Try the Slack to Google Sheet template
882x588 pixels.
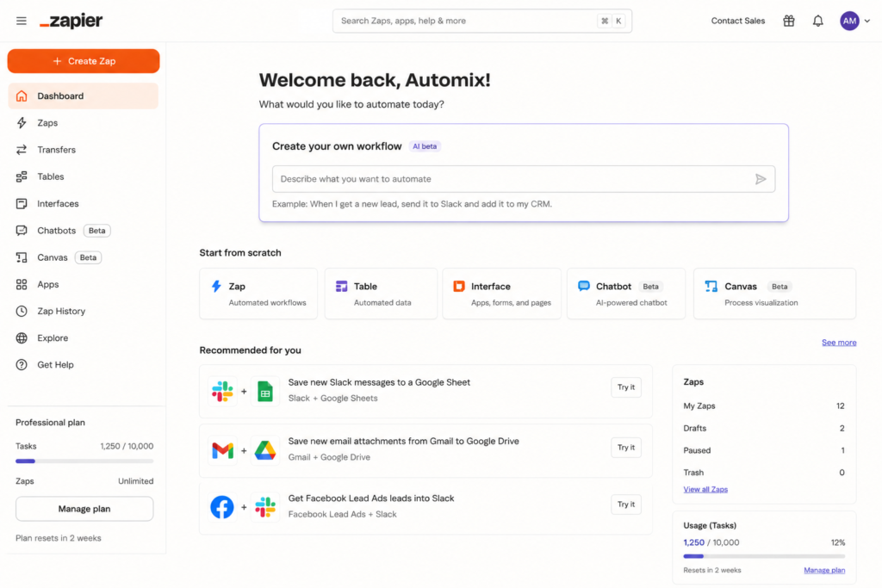626,387
